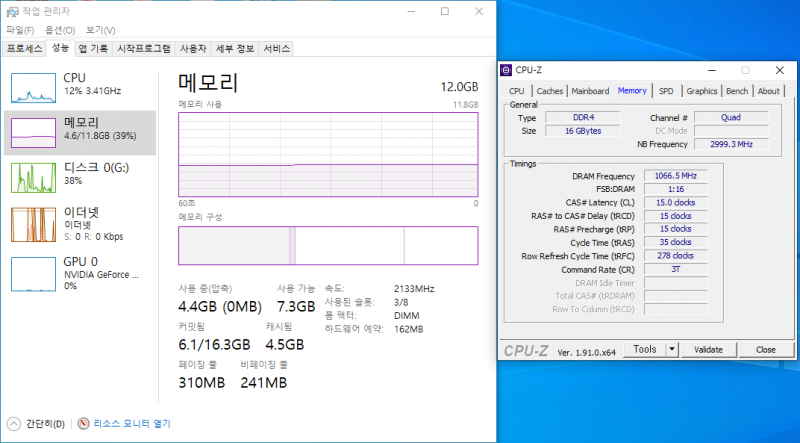Image resolution: width=800 pixels, height=443 pixels.
Task: Click the 6.1/16.3GB committed value
Action: coord(214,344)
